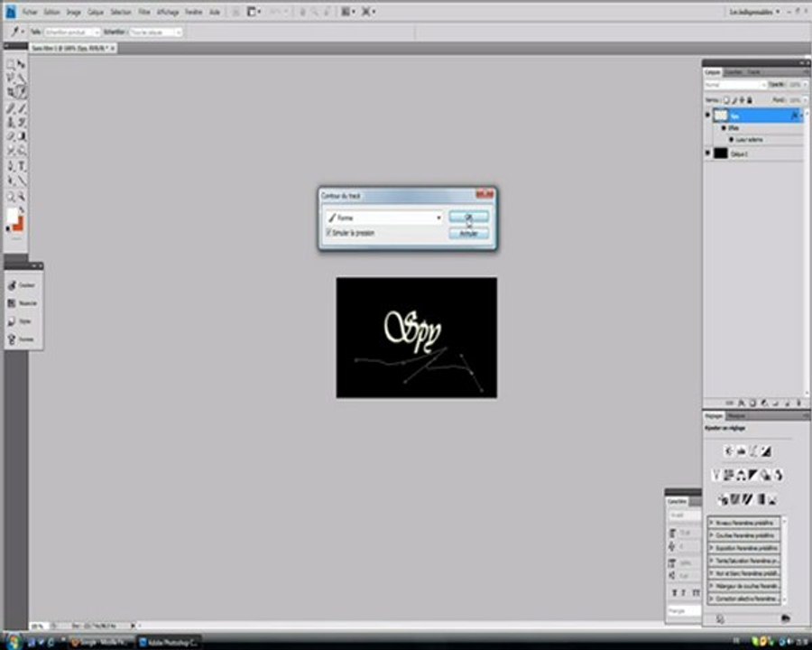Screen dimensions: 812x650
Task: Open the Nuancier collapsed panel
Action: point(23,303)
